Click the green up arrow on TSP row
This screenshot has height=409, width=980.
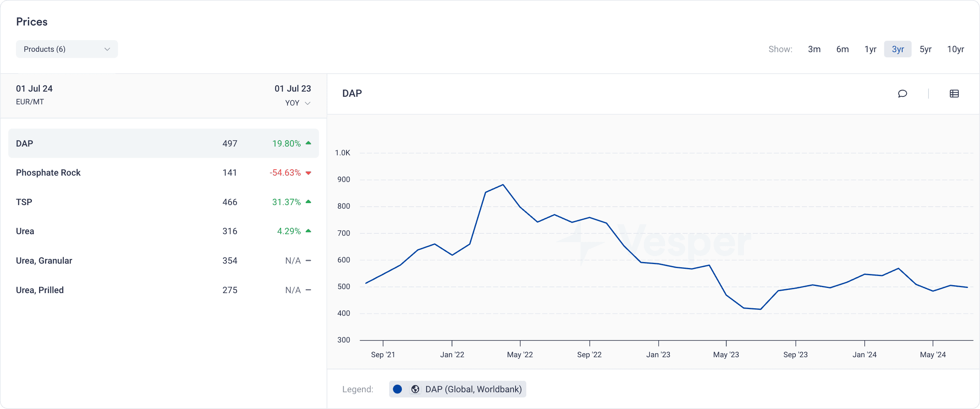point(308,202)
